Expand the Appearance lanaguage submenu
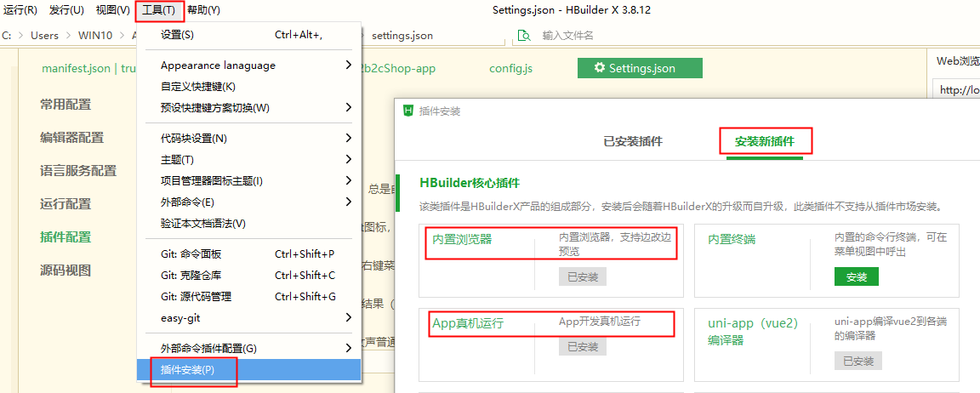 (248, 65)
